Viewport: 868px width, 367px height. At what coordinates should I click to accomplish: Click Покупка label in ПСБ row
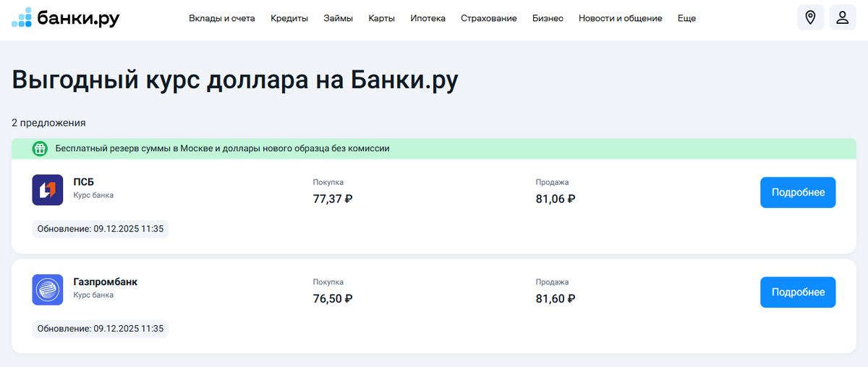pos(328,182)
